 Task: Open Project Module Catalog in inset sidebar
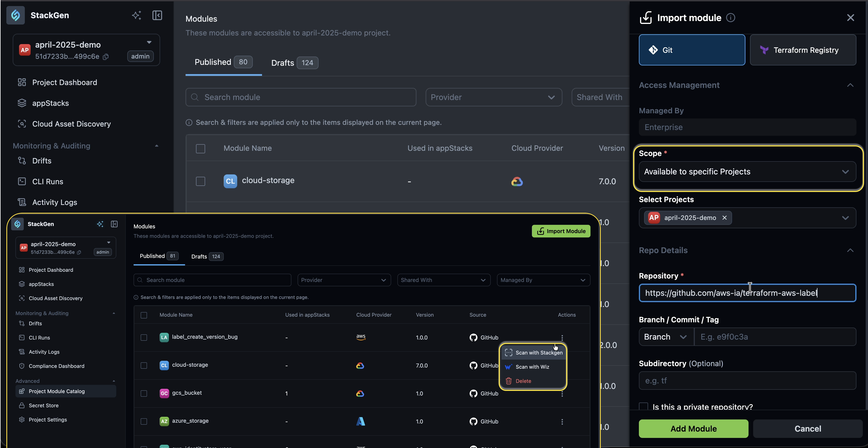pos(66,391)
